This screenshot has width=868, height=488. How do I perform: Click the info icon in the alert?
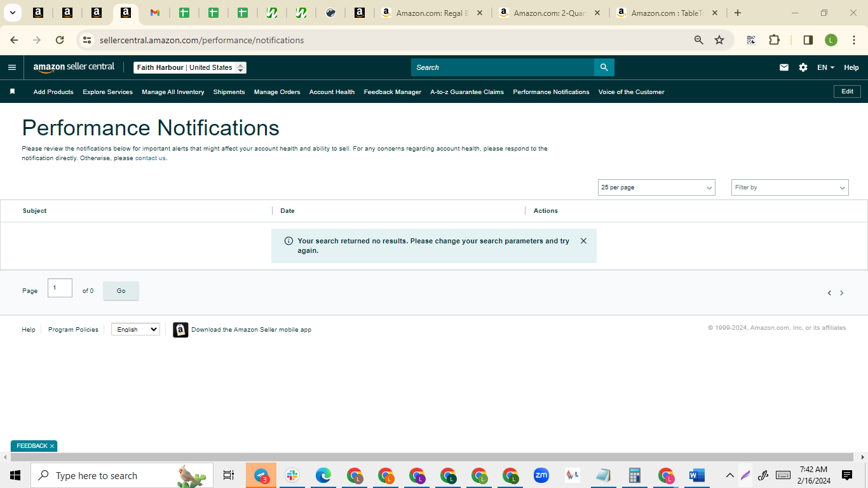coord(288,241)
